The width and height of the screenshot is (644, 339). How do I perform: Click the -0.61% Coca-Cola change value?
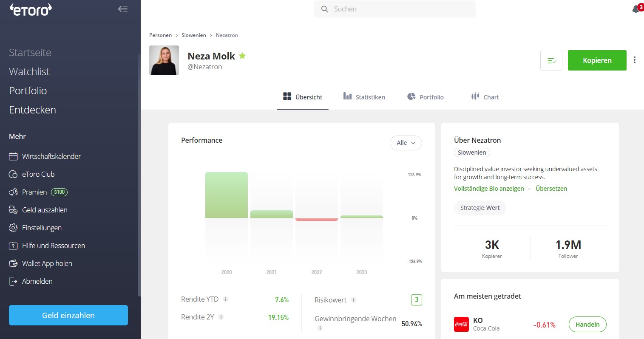[x=545, y=325]
